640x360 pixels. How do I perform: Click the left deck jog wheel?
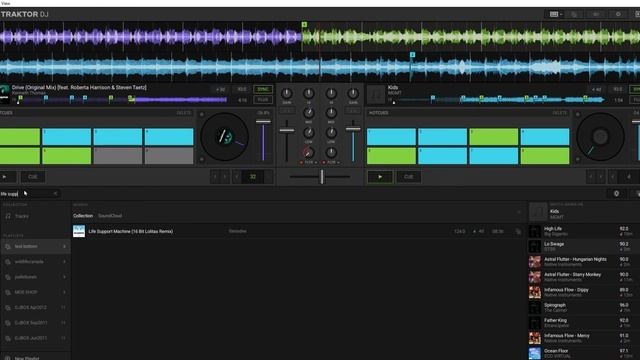tap(224, 137)
